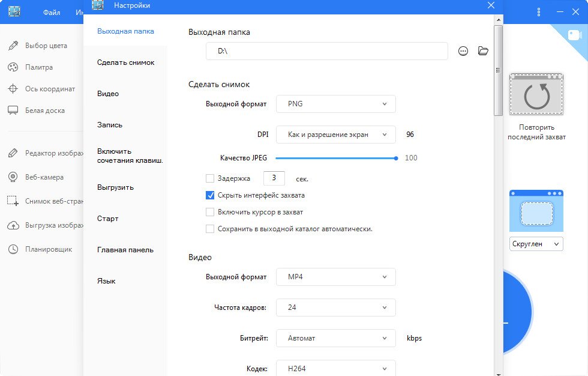Screen dimensions: 588x376
Task: Open the Палитра palette icon
Action: coord(13,67)
